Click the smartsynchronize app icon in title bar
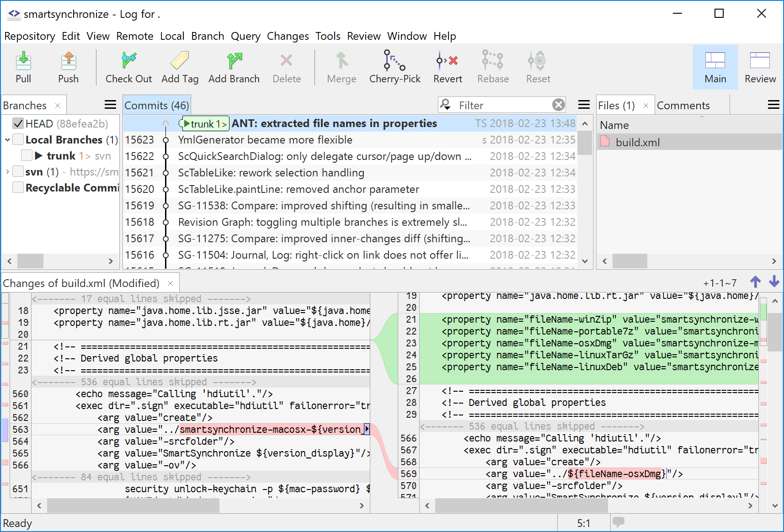The width and height of the screenshot is (784, 532). tap(14, 14)
